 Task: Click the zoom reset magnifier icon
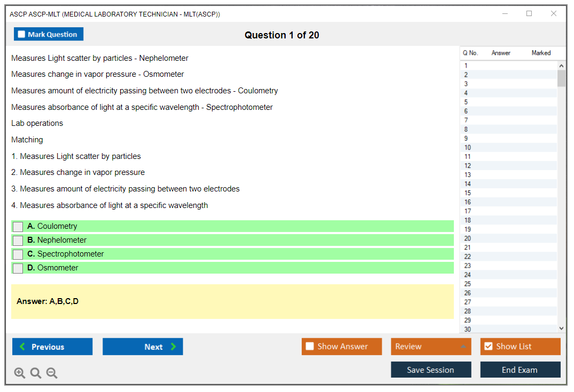coord(36,373)
